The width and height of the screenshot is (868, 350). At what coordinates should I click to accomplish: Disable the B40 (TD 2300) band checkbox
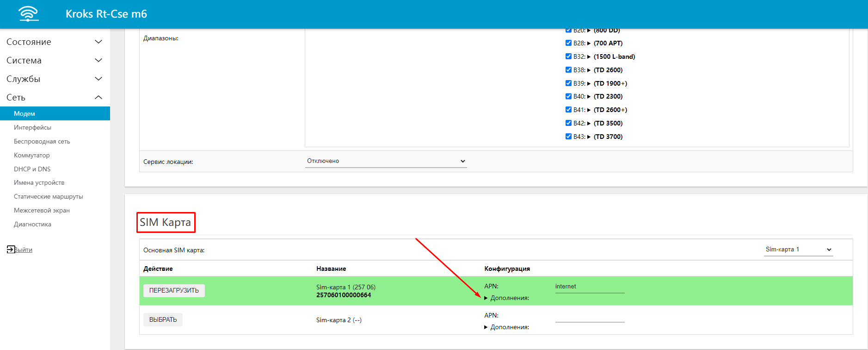568,96
